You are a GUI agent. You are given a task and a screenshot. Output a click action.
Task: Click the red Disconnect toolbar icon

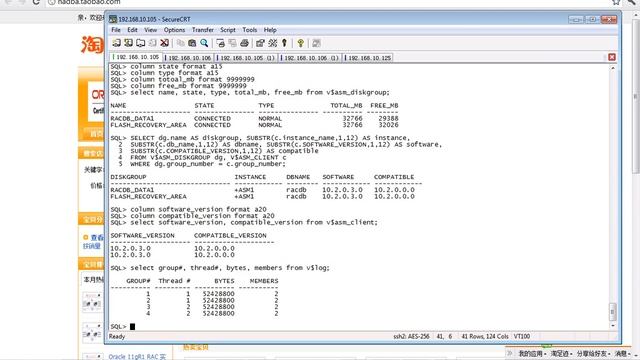[x=164, y=43]
